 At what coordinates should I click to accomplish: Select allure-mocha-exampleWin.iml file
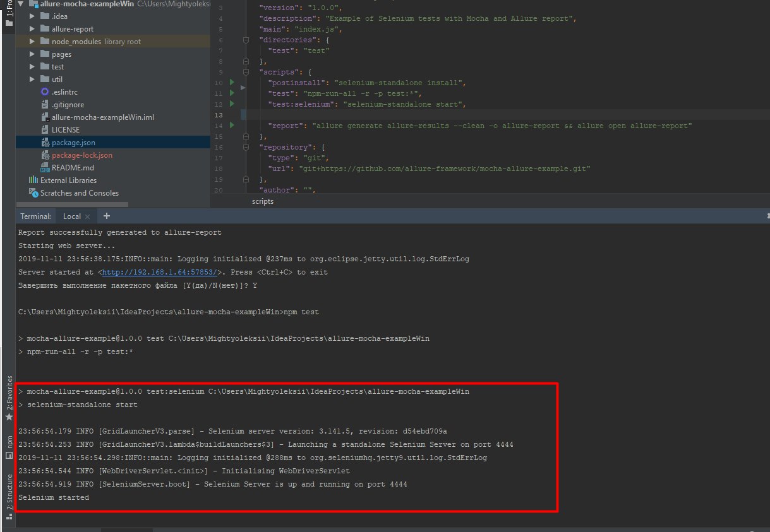click(103, 117)
